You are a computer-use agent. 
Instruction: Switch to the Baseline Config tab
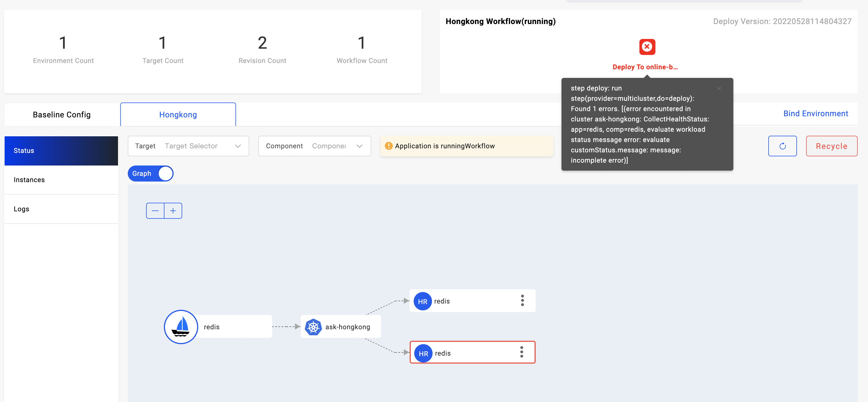[x=62, y=115]
